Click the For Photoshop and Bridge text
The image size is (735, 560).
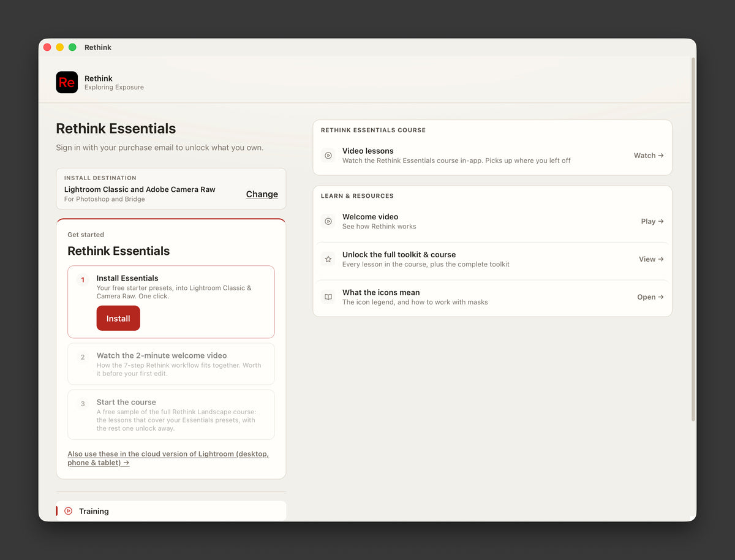click(105, 199)
